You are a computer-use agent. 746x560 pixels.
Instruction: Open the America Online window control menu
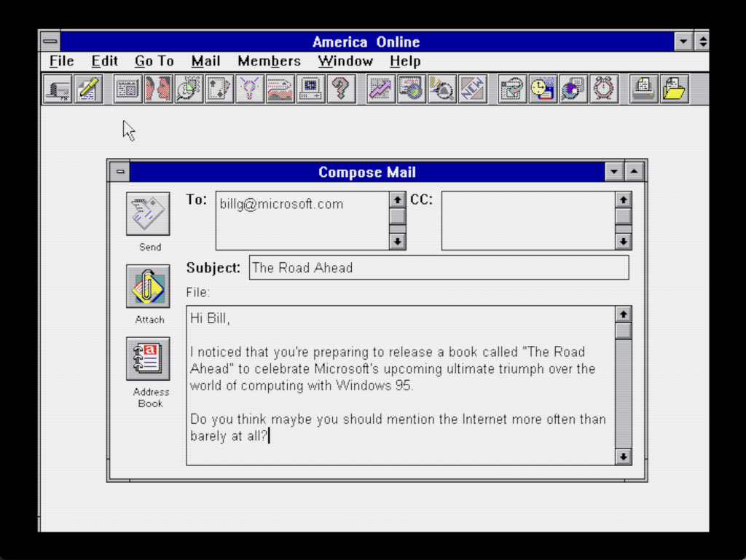pyautogui.click(x=50, y=42)
